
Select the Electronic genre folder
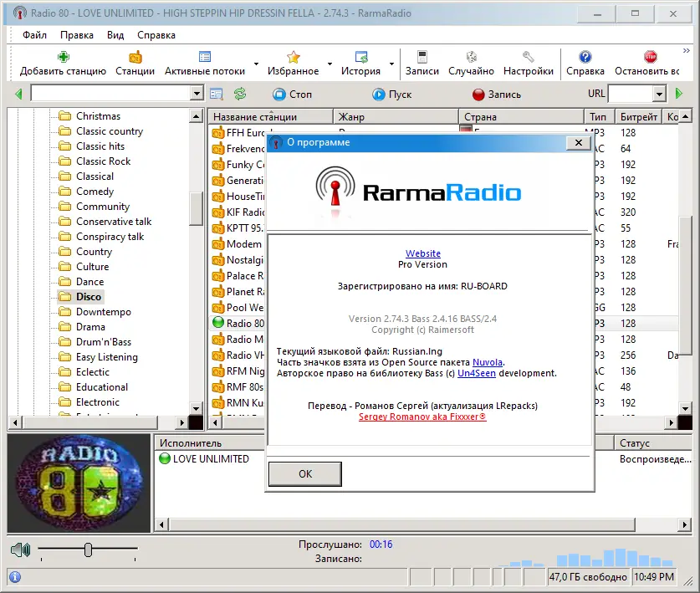tap(89, 401)
